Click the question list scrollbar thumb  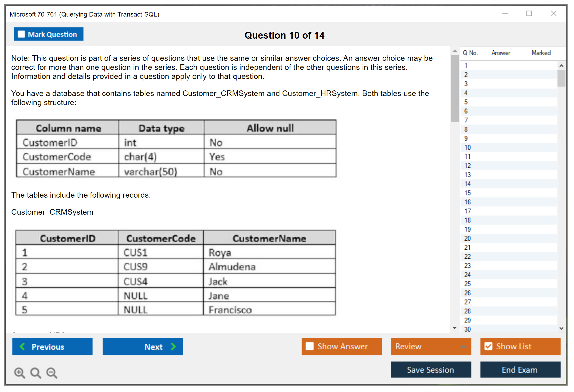561,78
